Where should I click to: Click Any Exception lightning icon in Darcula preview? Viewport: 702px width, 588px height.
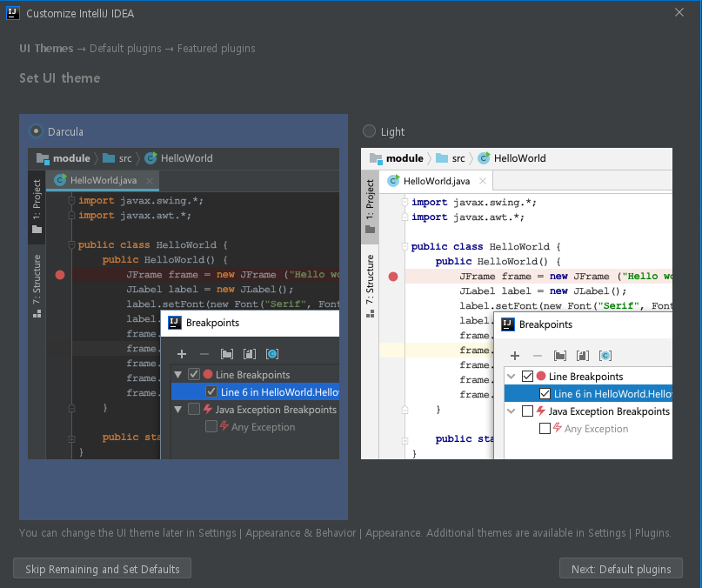(224, 426)
